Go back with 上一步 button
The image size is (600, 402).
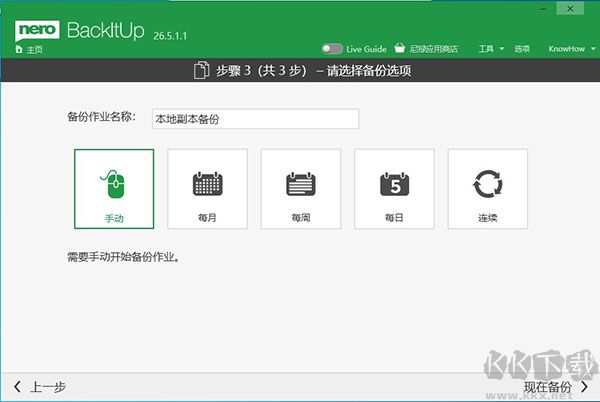tap(40, 387)
